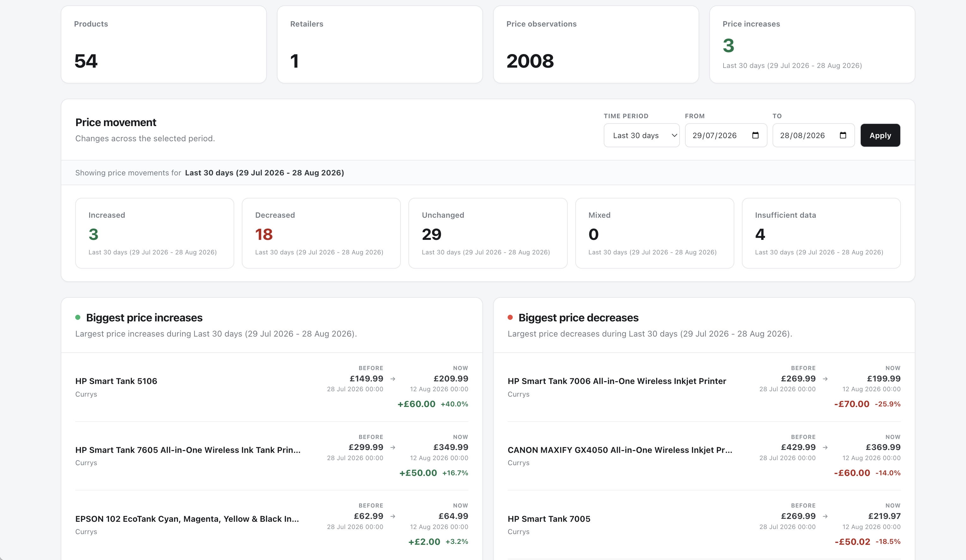Click the £149.99 before price
966x560 pixels.
[366, 379]
